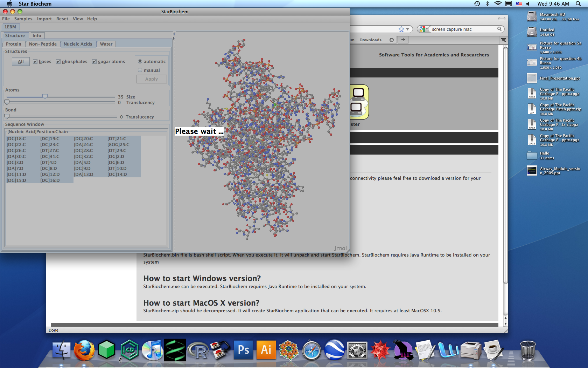Select residue [DG]18:C in sequence window
Viewport: 588px width, 368px height.
tap(16, 139)
